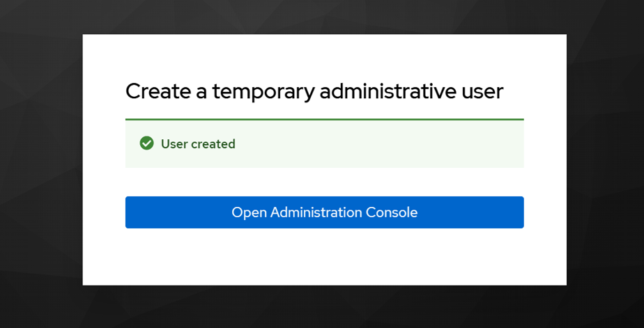Click the "Create a temporary administrative user" heading
This screenshot has height=328, width=644.
coord(314,91)
